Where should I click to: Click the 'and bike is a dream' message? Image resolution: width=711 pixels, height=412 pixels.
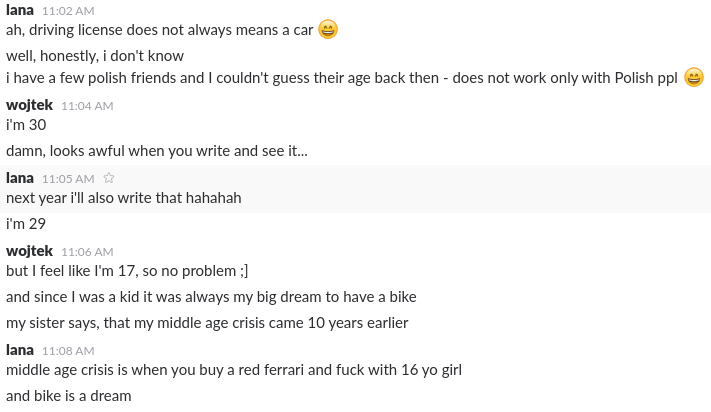tap(69, 396)
